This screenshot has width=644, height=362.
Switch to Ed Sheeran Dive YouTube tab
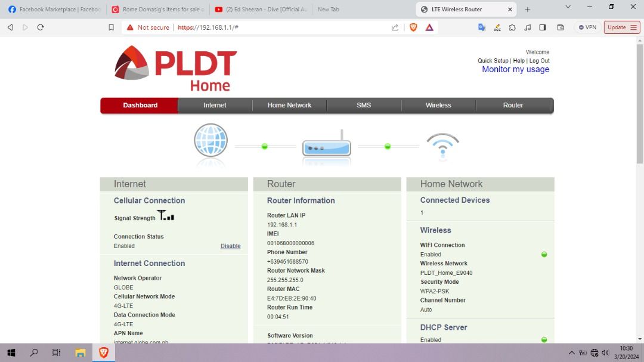(261, 9)
